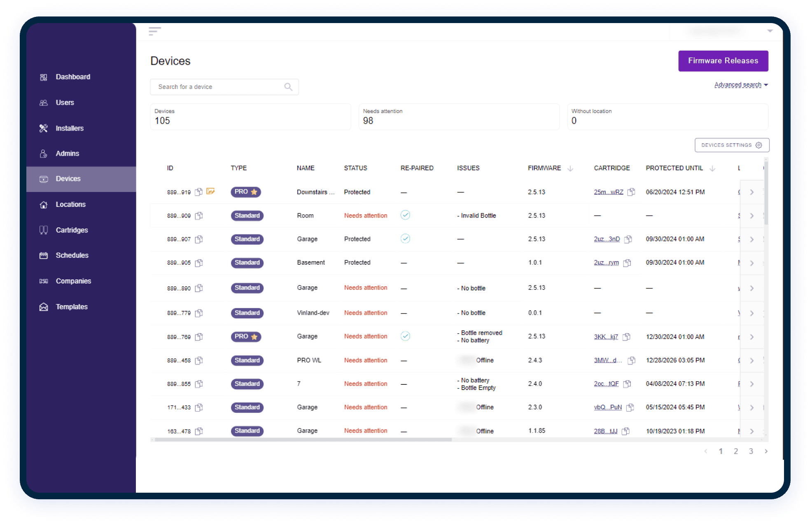Copy cartridge 28B...tJJ code
This screenshot has height=524, width=812.
pos(625,431)
